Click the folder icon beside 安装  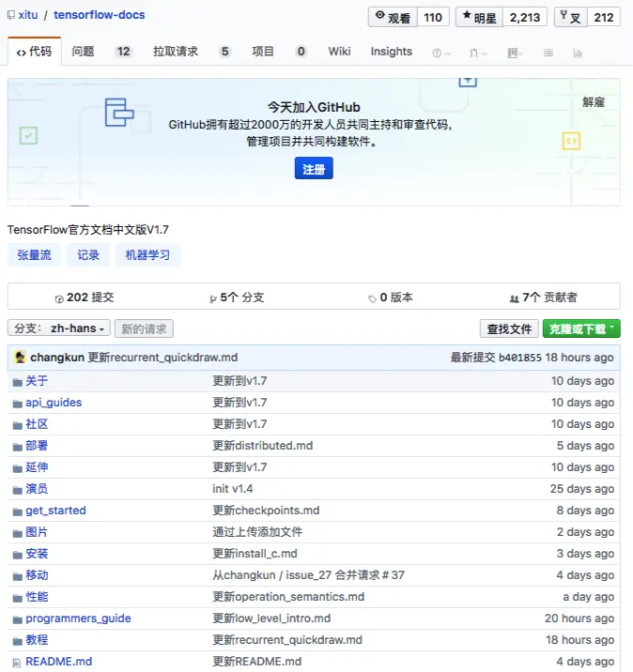click(x=17, y=555)
